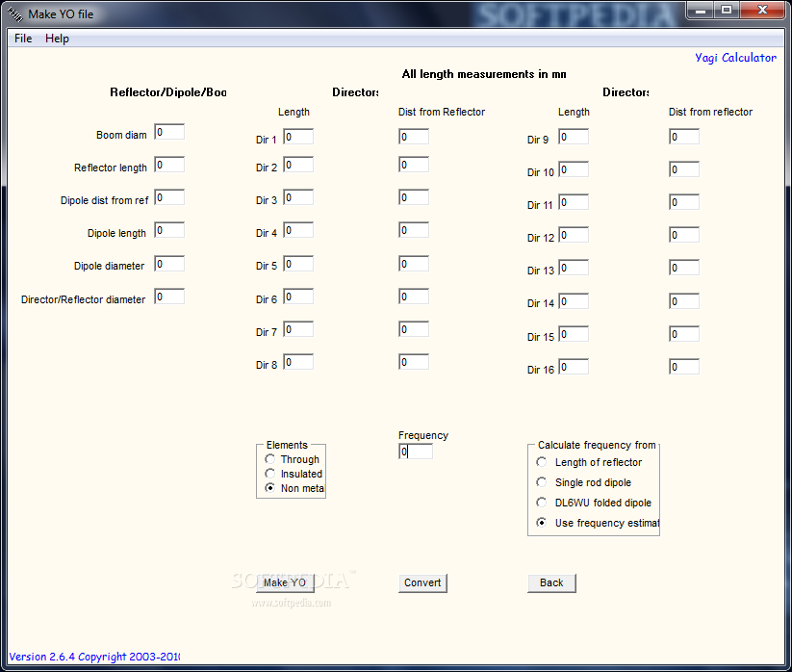Click Dir 11 dist from reflector field
The width and height of the screenshot is (792, 672).
click(684, 202)
